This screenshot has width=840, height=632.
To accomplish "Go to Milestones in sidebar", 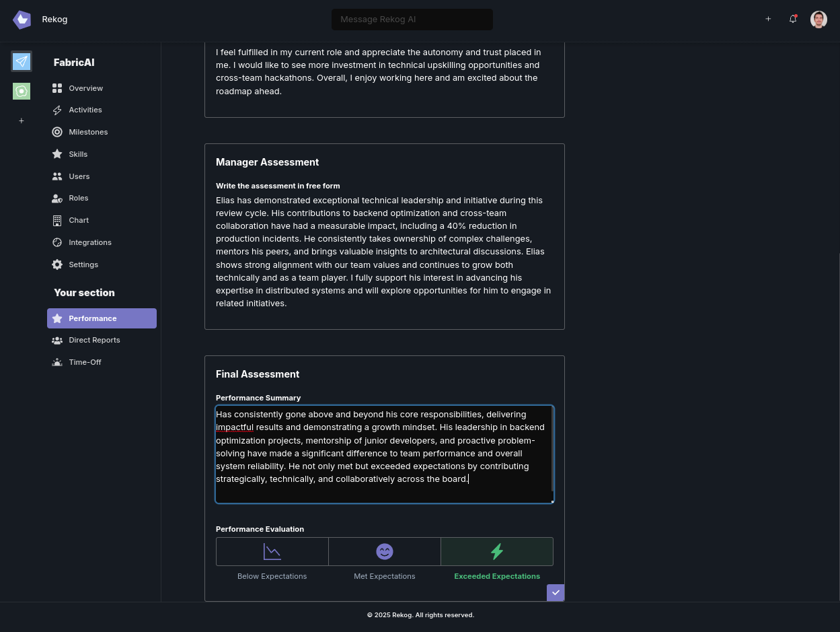I will 88,132.
